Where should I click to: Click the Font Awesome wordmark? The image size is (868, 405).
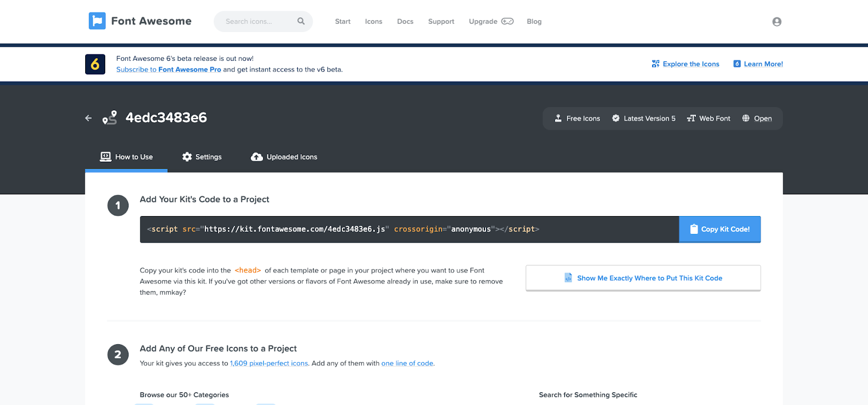[x=151, y=21]
